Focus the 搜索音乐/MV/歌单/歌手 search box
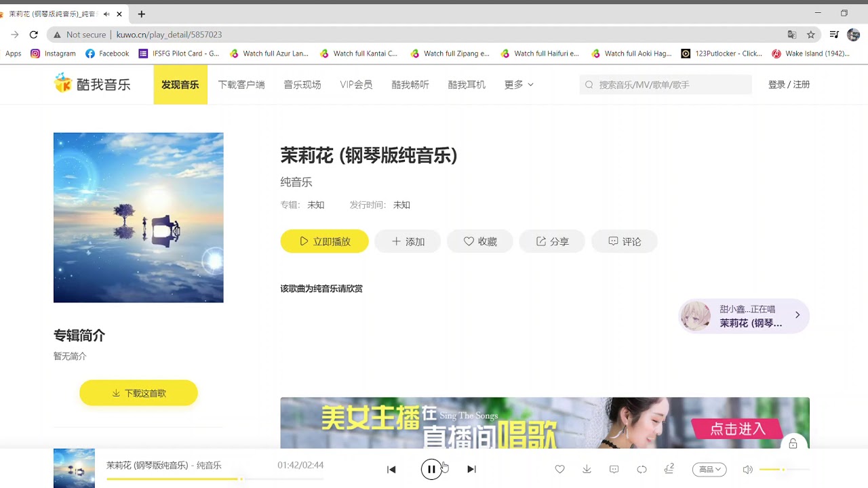Viewport: 868px width, 488px height. tap(666, 85)
